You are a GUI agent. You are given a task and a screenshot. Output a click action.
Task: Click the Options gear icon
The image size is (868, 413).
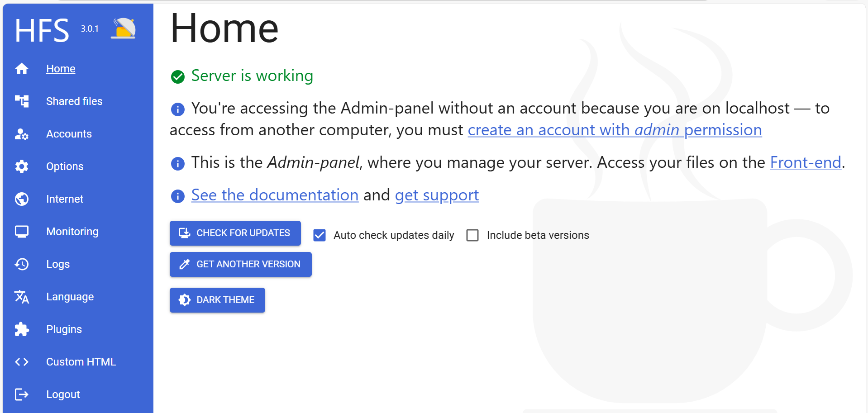(22, 166)
